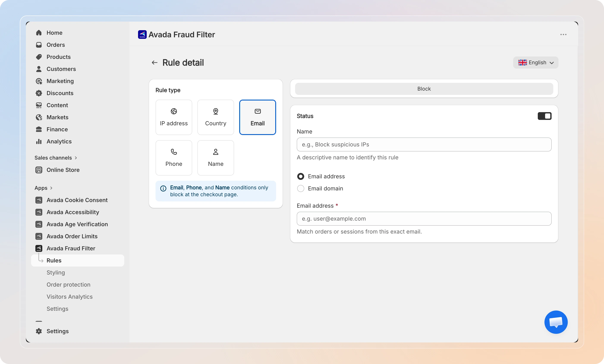Click the Block action button

point(424,89)
